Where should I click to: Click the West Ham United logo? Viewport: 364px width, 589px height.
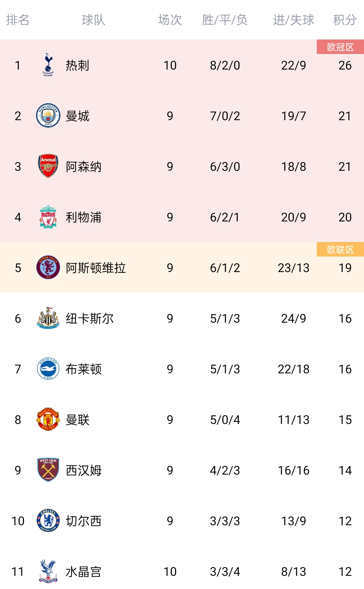[x=48, y=470]
